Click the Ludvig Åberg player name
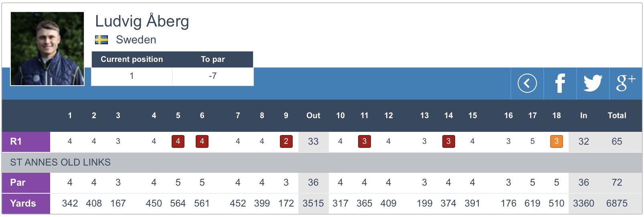Screen dimensions: 644x217 (x=142, y=21)
